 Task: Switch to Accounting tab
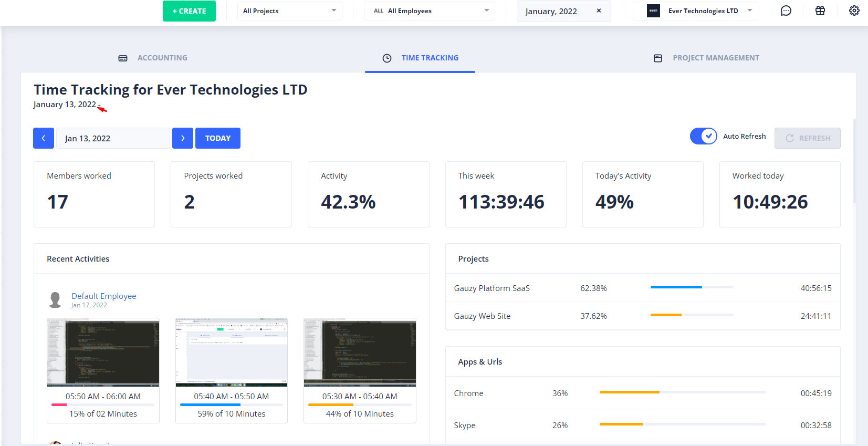(153, 58)
